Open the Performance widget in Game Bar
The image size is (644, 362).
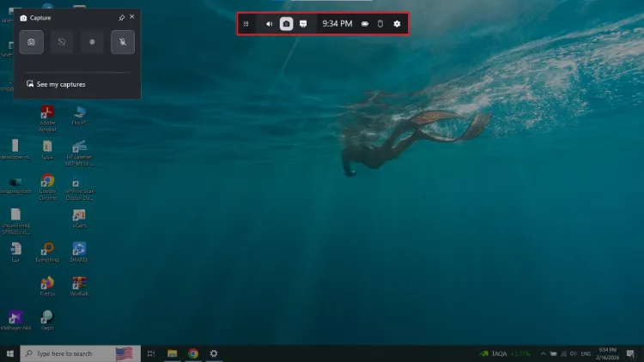tap(303, 24)
